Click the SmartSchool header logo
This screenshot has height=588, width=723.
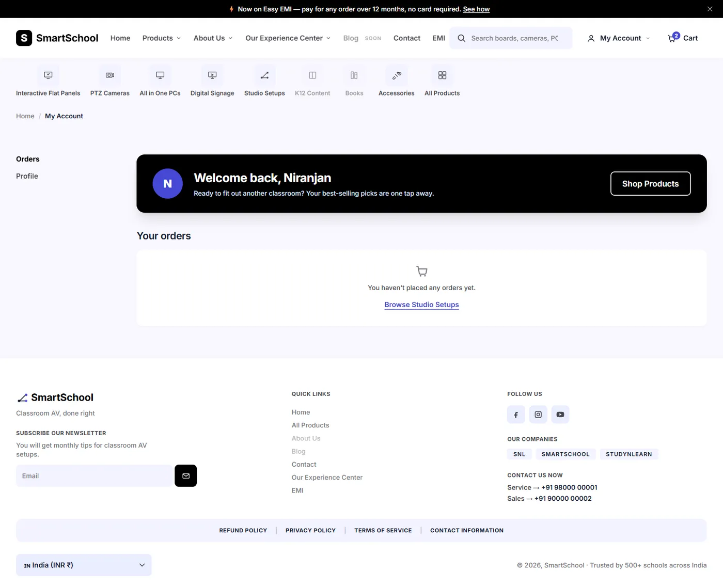tap(57, 38)
